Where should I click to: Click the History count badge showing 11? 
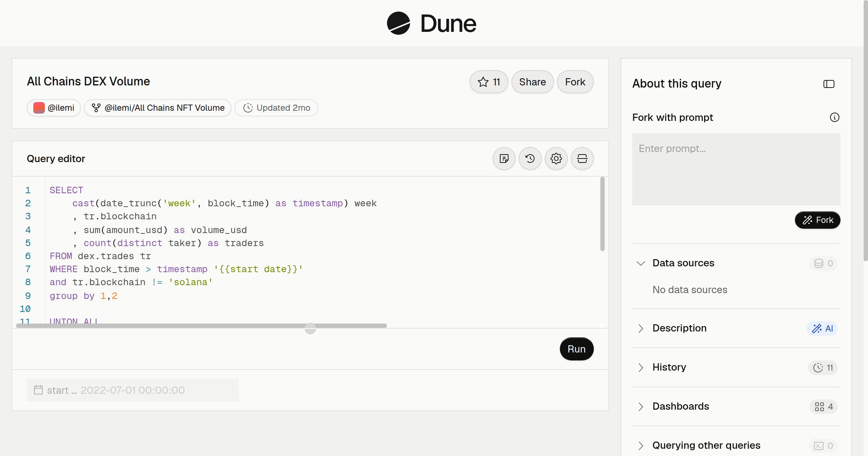tap(823, 367)
